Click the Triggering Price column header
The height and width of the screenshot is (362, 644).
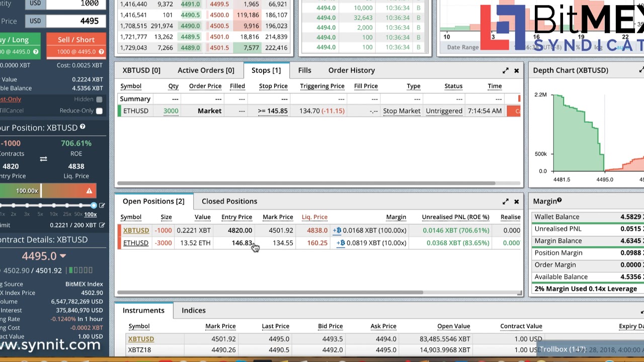pos(322,86)
